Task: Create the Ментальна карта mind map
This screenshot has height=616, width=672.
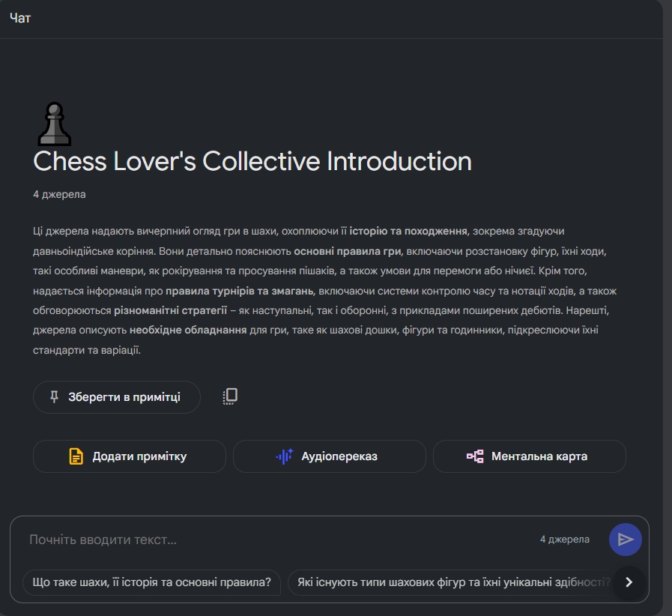Action: [530, 456]
